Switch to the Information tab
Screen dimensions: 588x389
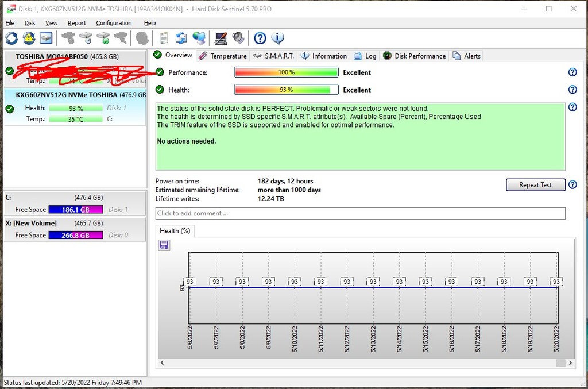(324, 56)
